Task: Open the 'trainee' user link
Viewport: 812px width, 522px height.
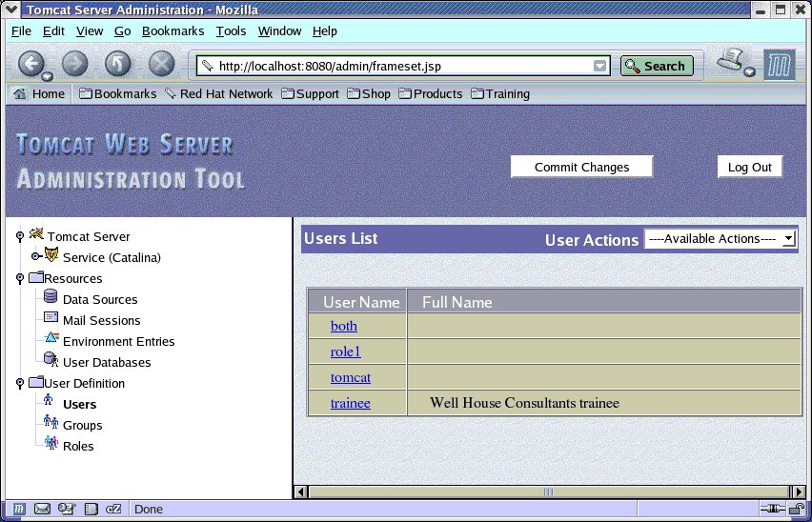Action: pos(351,403)
